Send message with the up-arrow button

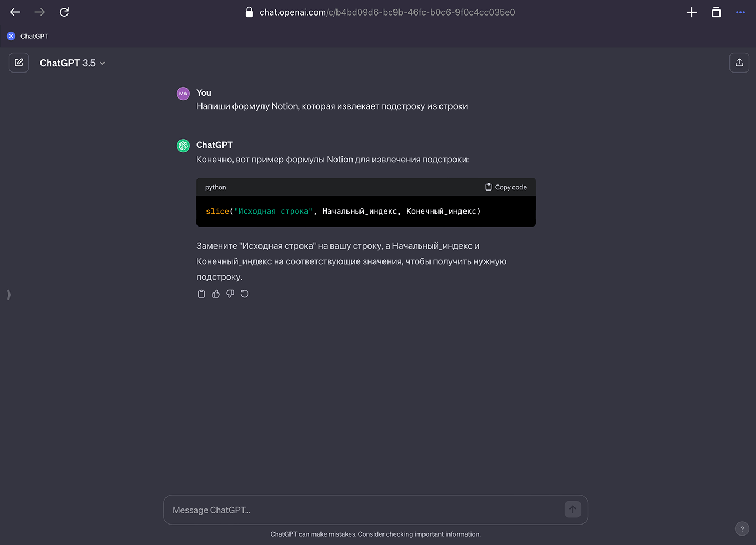point(573,510)
